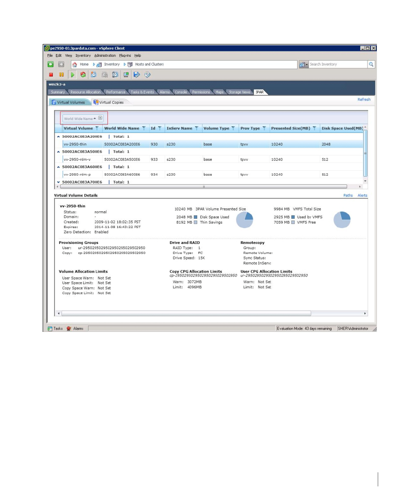Switch to the Summary tab
420x504 pixels.
(x=58, y=92)
